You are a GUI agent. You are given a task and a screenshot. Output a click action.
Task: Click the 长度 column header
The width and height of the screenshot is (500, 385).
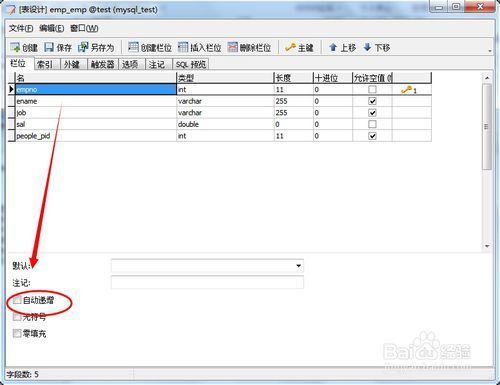tap(293, 78)
